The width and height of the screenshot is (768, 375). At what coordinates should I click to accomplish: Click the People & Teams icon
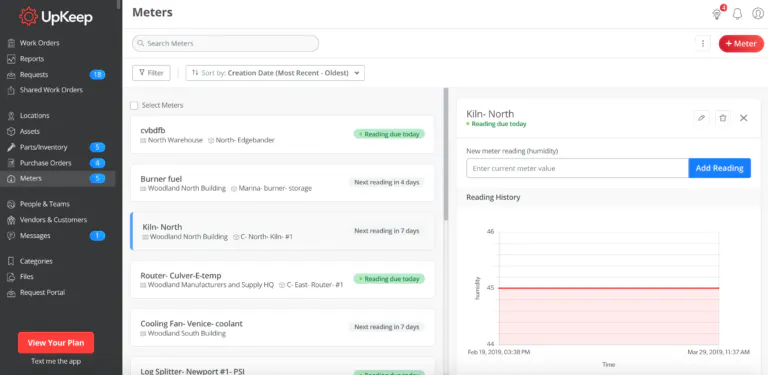click(x=12, y=204)
